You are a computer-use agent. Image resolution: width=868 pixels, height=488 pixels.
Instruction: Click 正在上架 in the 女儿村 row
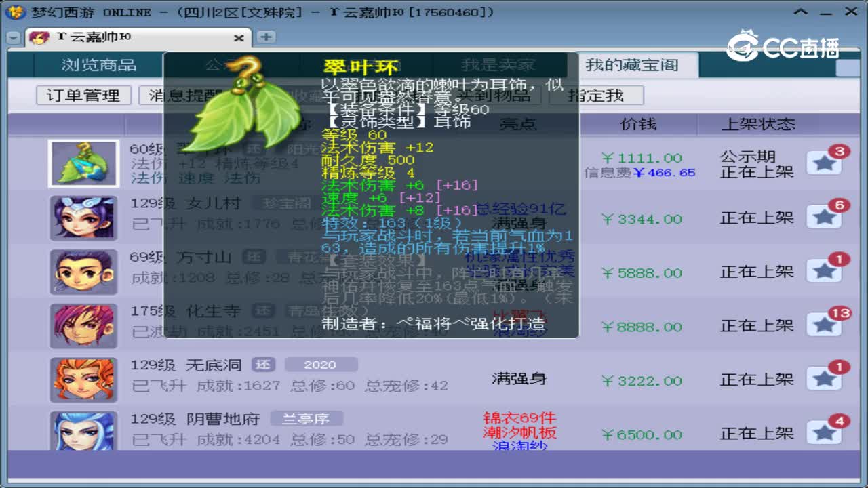pos(757,218)
